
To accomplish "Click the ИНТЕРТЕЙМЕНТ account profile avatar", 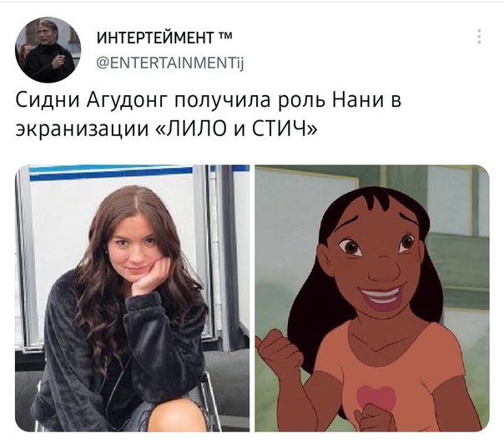I will pyautogui.click(x=48, y=50).
